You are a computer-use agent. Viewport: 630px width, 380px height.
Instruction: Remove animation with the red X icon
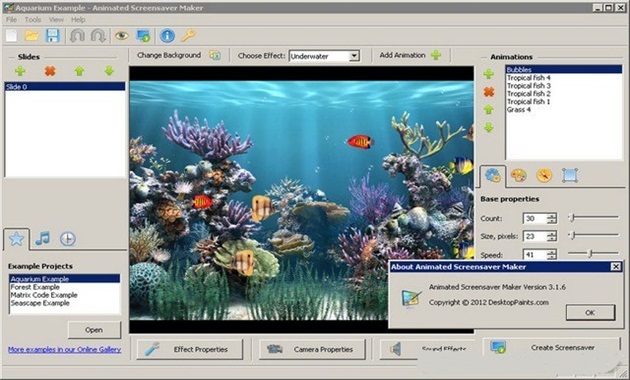tap(489, 92)
